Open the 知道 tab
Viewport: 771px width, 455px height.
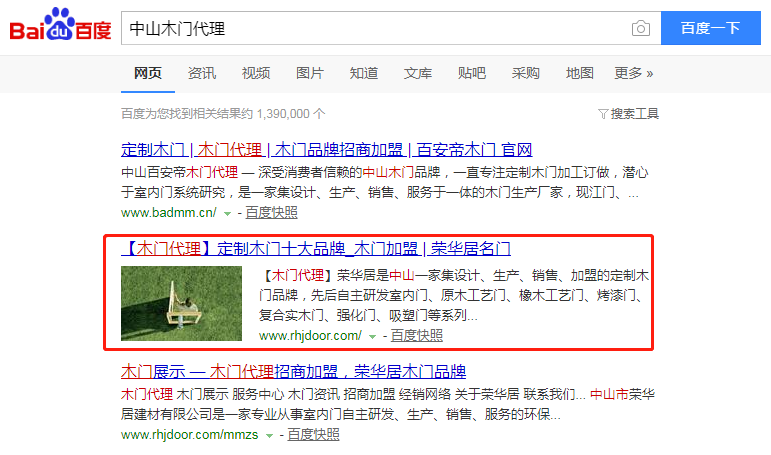coord(364,73)
